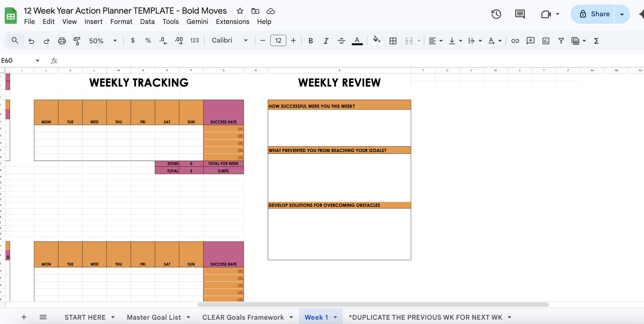
Task: Open version history clock icon
Action: coord(496,14)
